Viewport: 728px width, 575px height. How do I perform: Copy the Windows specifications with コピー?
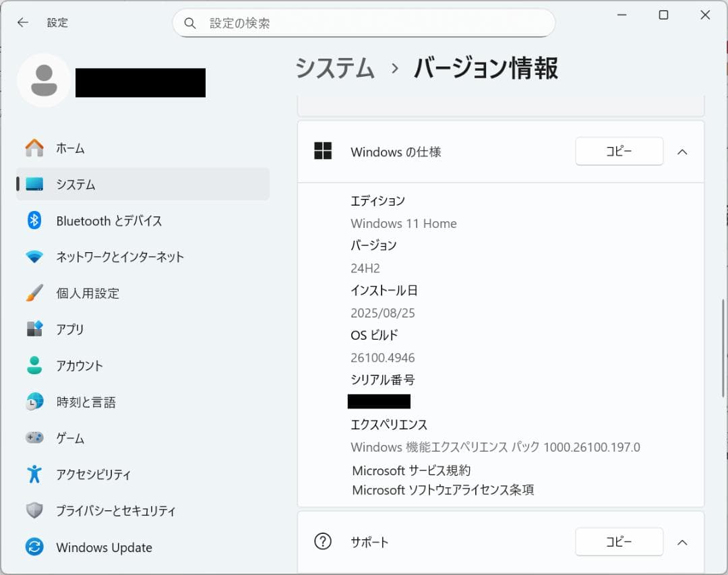tap(618, 152)
